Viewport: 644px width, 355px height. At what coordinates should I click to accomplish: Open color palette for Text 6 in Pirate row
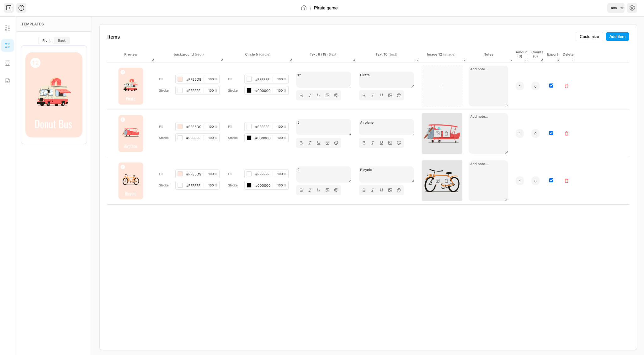(x=336, y=95)
